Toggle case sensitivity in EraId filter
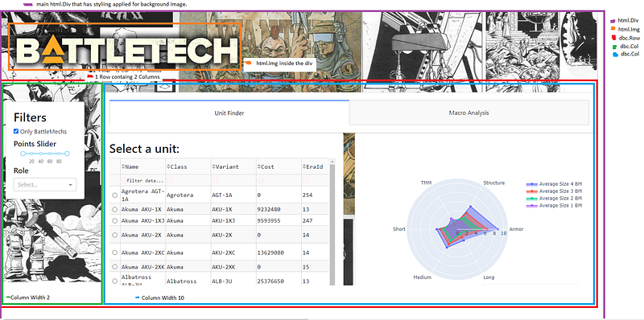The image size is (644, 320). [306, 180]
